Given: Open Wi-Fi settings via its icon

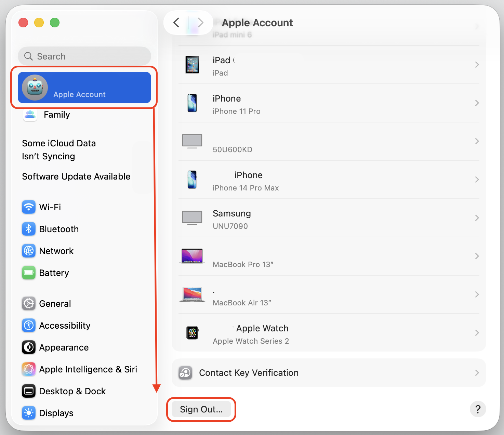Looking at the screenshot, I should [29, 207].
